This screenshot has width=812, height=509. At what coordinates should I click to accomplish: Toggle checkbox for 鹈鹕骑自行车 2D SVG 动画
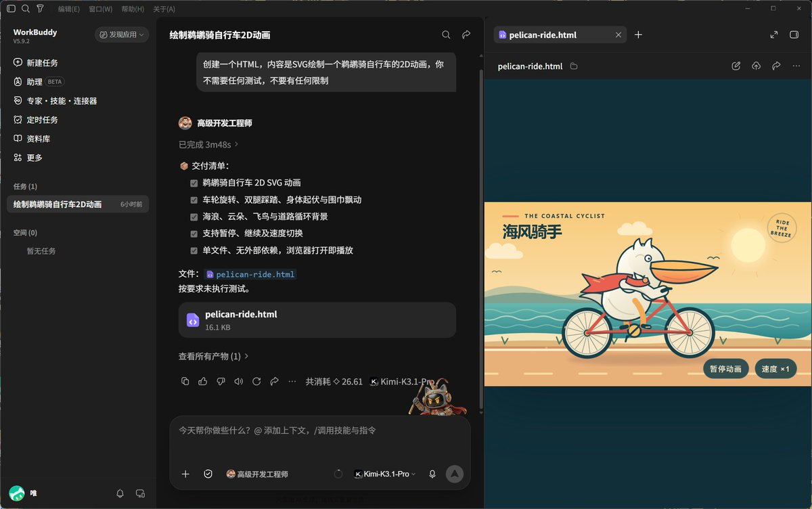pos(194,183)
